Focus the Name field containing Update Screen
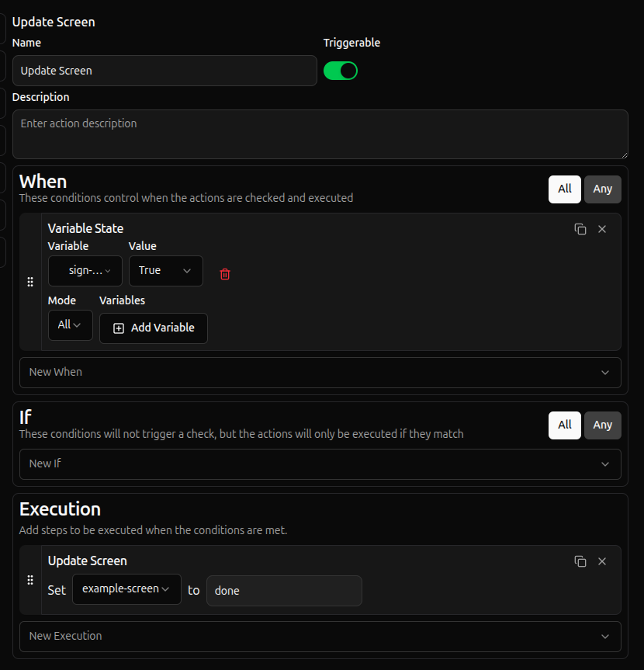Screen dimensions: 644x670 pos(164,71)
